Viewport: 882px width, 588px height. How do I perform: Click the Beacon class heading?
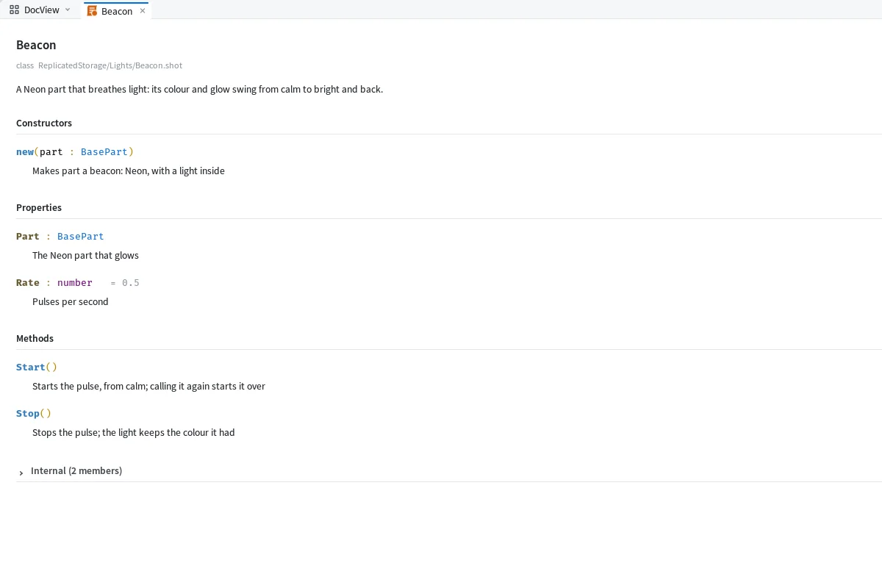click(x=36, y=45)
